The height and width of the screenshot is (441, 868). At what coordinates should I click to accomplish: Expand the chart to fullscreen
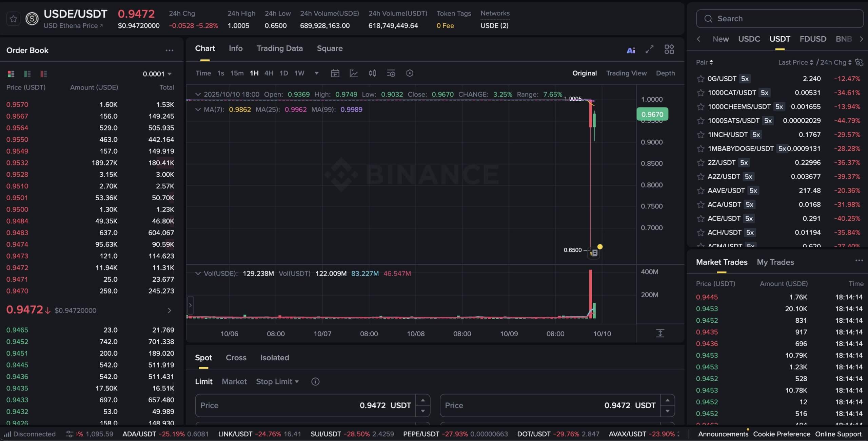(649, 49)
